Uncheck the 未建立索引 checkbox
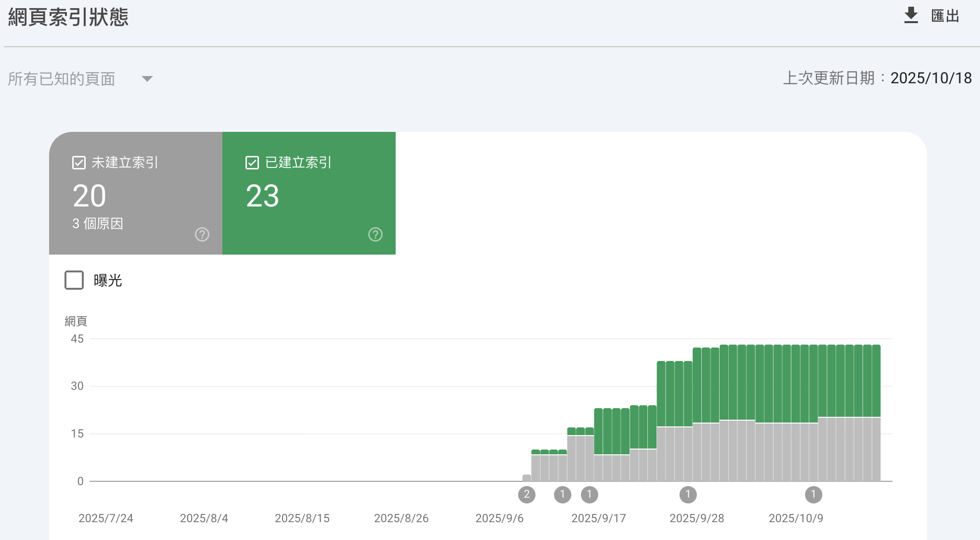This screenshot has height=540, width=980. (79, 163)
